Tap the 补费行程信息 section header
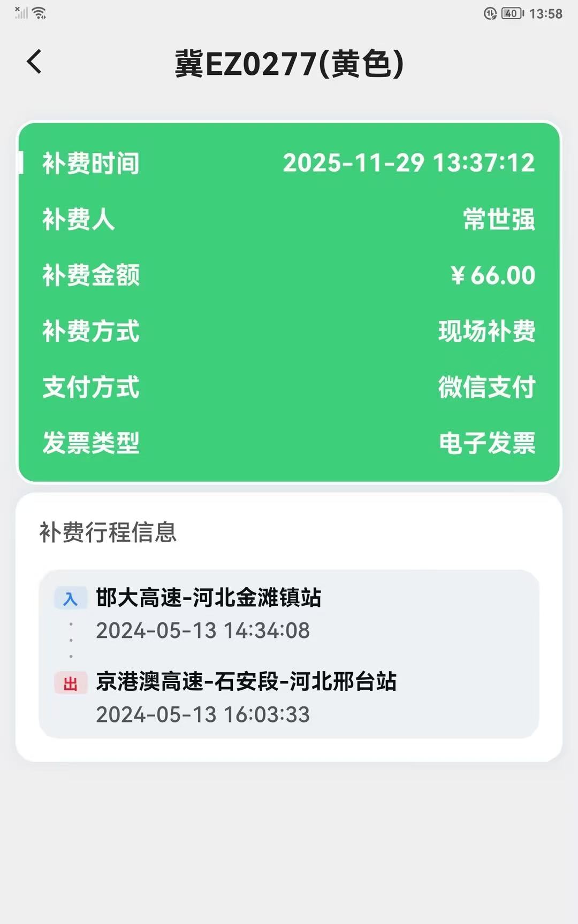The image size is (578, 924). point(108,532)
